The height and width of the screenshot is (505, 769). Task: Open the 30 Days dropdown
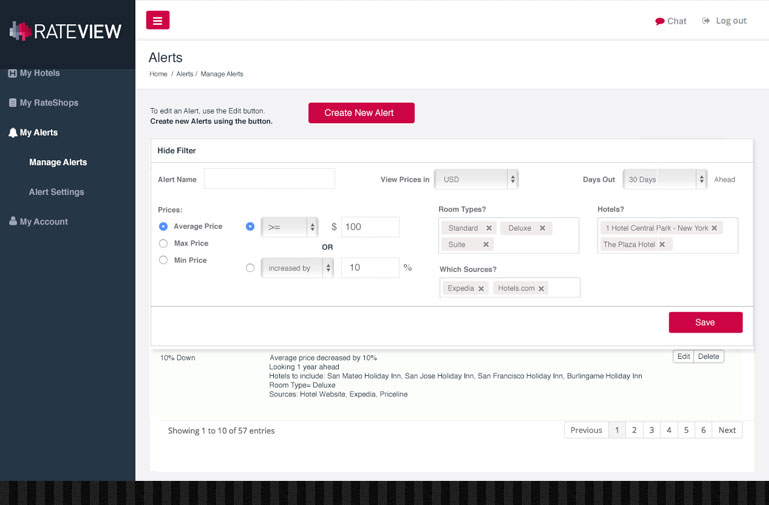pyautogui.click(x=665, y=179)
